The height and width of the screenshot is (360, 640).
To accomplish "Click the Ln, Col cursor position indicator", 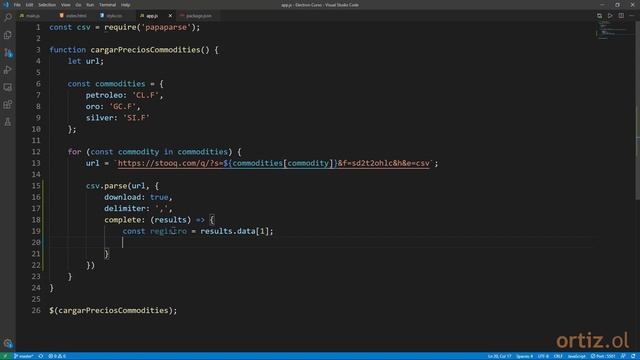I will (x=499, y=356).
